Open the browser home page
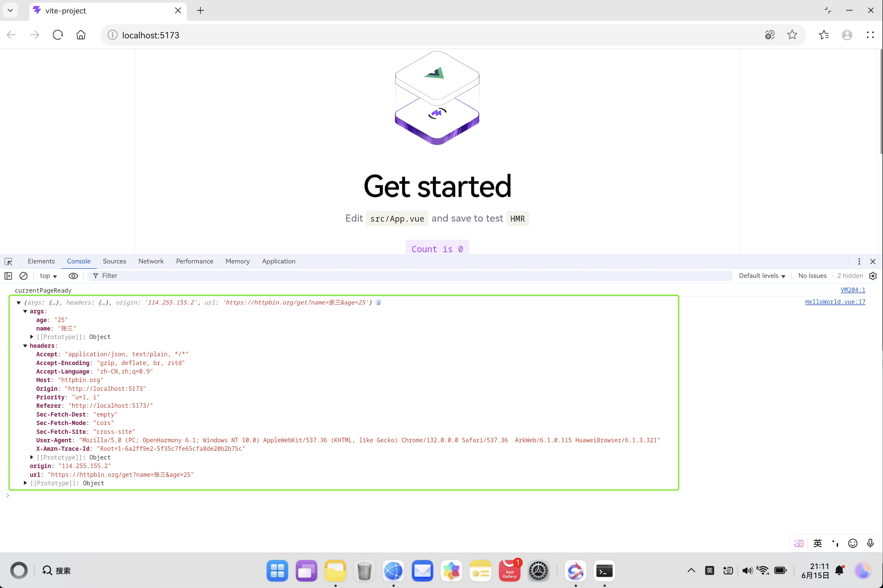Screen dimensions: 883x588 click(81, 35)
